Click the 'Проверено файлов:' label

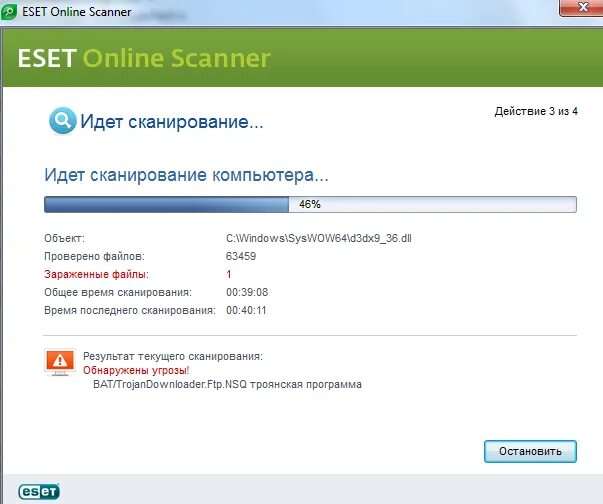94,256
